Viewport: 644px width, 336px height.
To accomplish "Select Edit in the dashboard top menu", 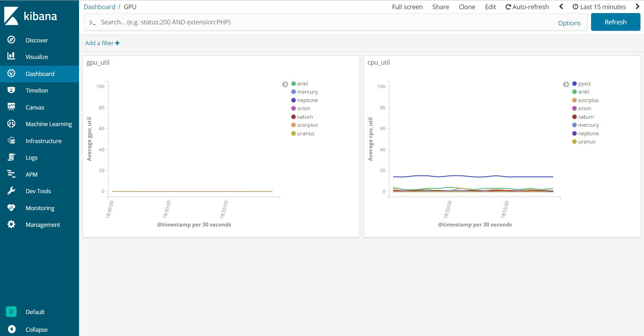I will pos(490,7).
